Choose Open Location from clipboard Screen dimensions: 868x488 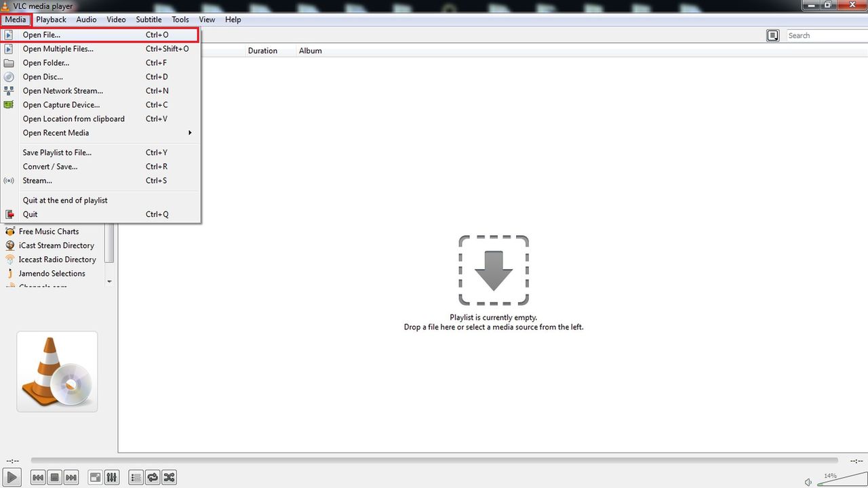tap(100, 119)
